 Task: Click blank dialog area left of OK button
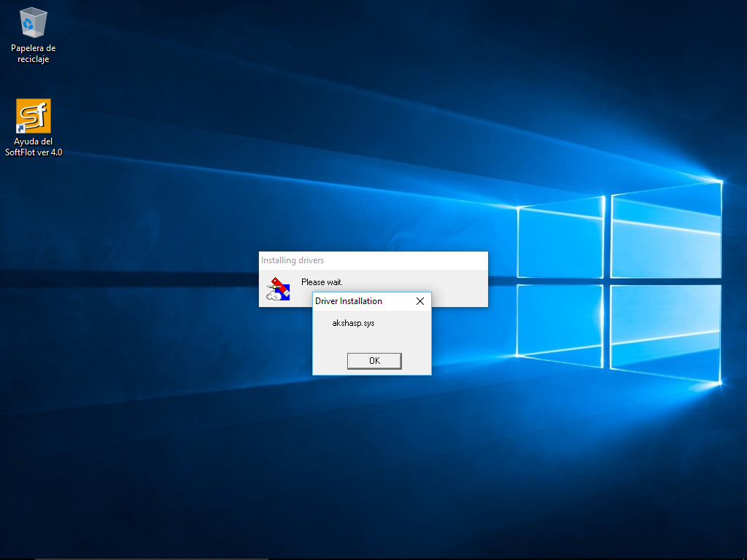pos(330,360)
